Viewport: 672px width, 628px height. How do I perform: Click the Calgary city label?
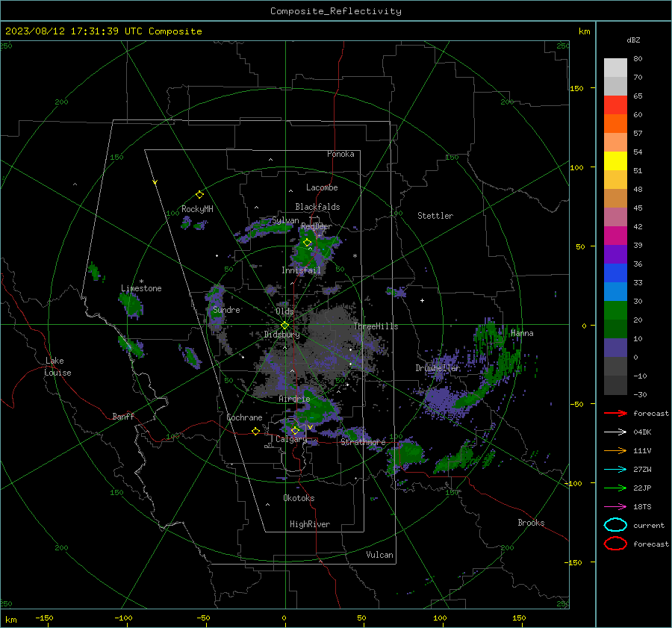[x=291, y=439]
